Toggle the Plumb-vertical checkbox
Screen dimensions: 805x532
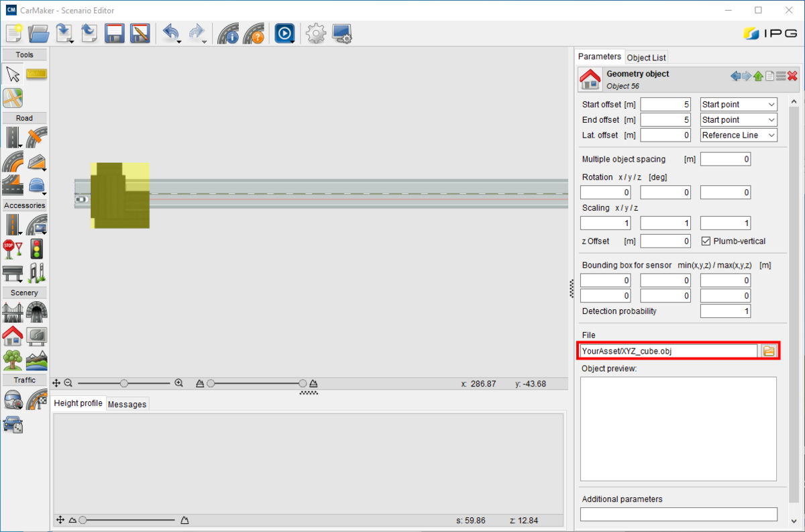[x=706, y=241]
